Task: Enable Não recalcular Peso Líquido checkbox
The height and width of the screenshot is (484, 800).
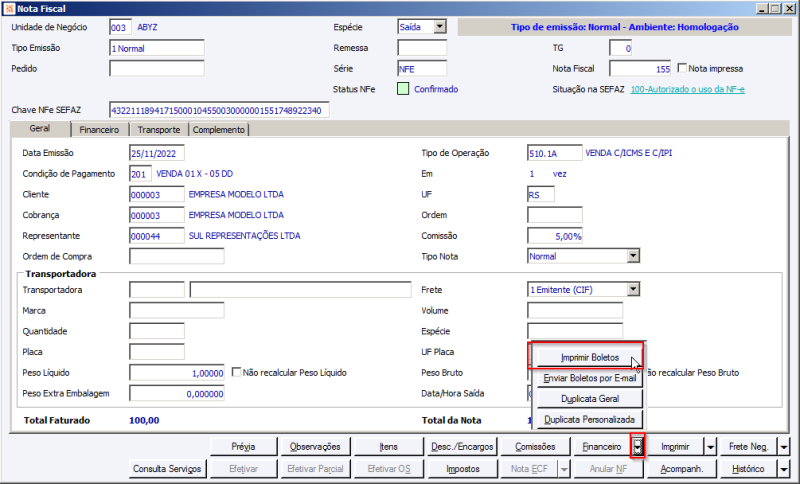Action: point(236,372)
